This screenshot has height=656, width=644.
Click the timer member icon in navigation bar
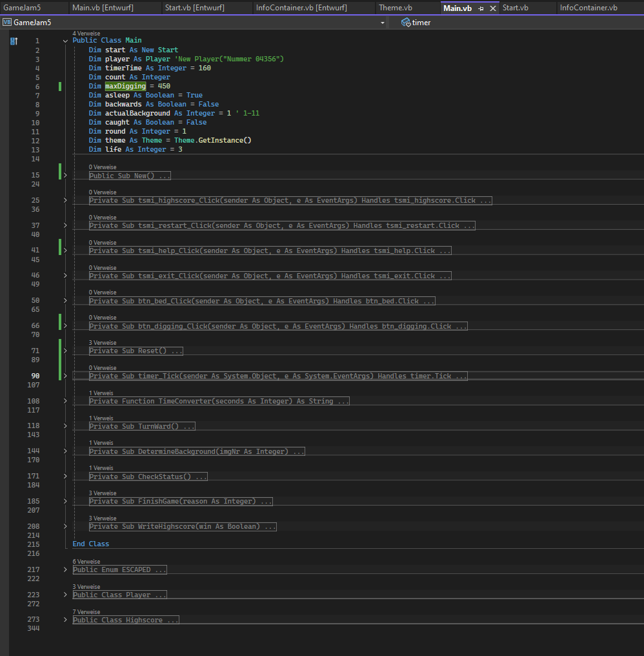(x=405, y=23)
